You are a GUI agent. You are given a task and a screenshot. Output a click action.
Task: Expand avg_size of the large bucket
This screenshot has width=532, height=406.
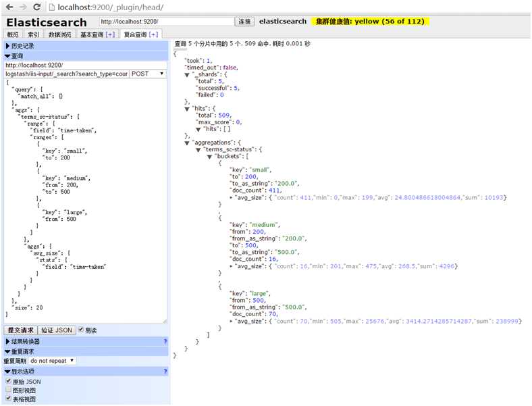pos(232,321)
